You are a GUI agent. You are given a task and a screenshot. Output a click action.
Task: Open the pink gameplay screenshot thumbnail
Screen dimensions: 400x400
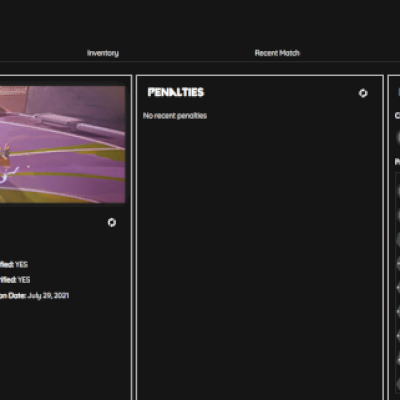tap(63, 144)
